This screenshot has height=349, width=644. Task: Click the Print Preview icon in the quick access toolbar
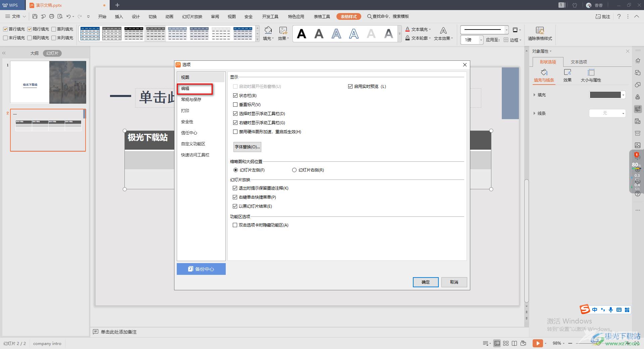(x=60, y=16)
